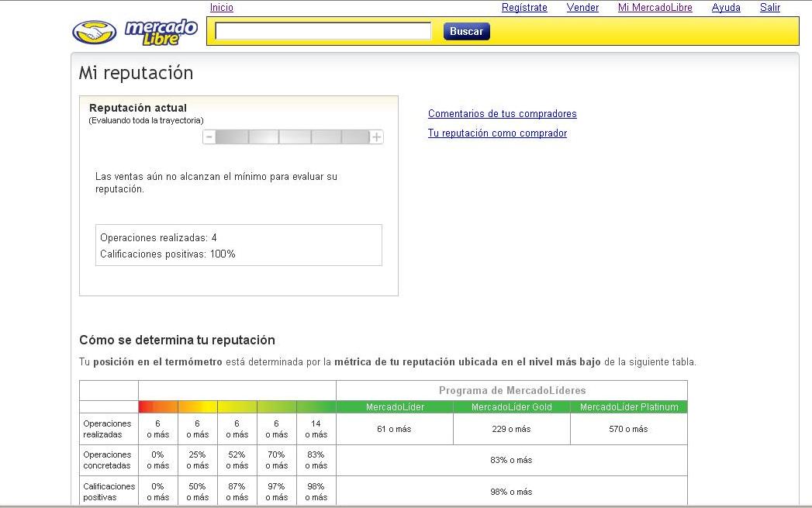Click the '97% o más' table cell
This screenshot has height=508, width=812.
(277, 492)
